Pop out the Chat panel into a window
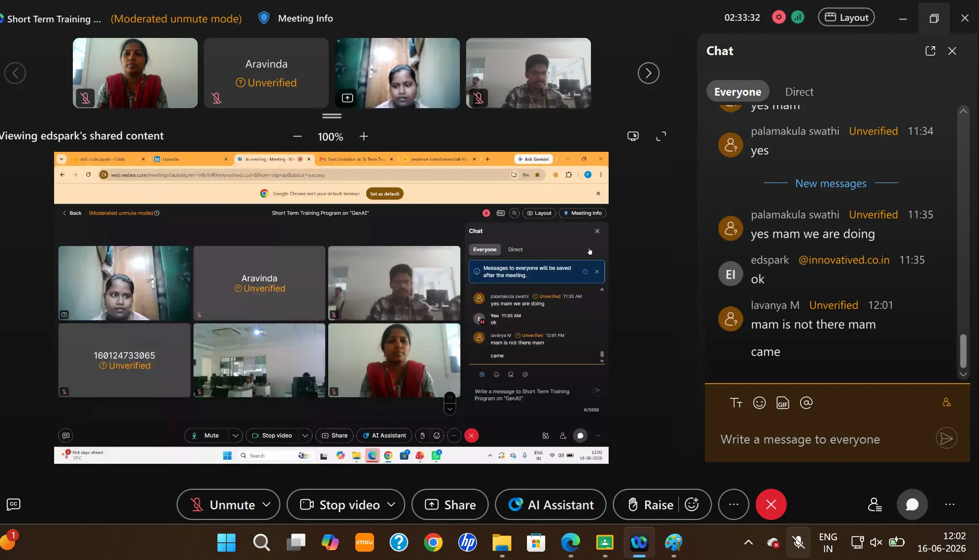Image resolution: width=979 pixels, height=560 pixels. click(930, 50)
